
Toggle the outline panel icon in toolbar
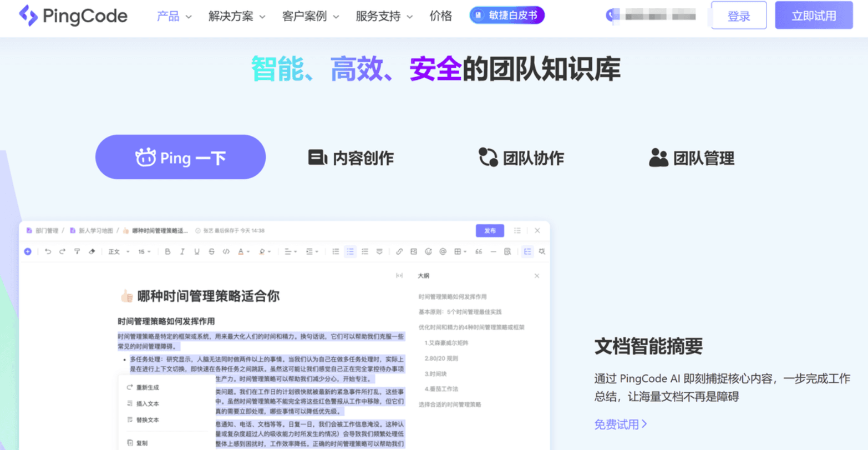click(527, 252)
